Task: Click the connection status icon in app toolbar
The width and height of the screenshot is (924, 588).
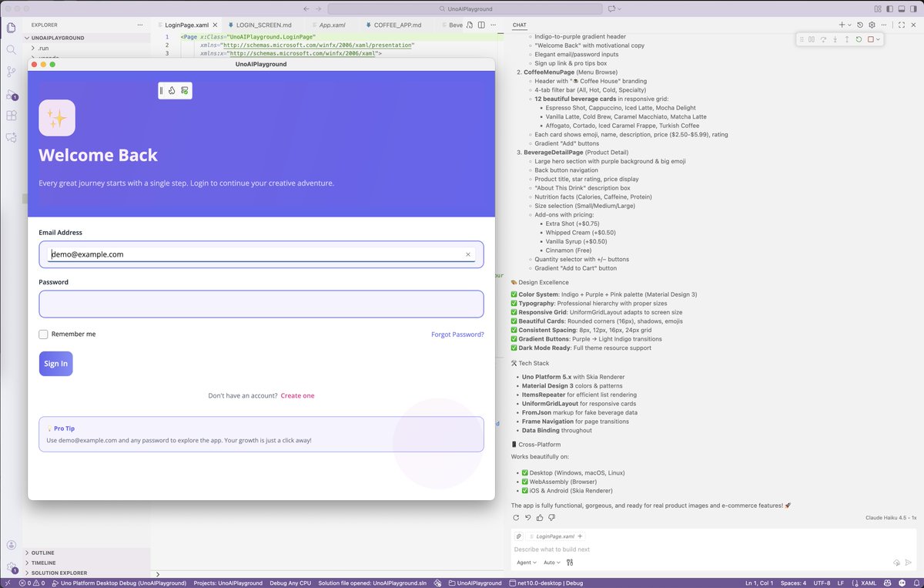Action: [x=185, y=91]
